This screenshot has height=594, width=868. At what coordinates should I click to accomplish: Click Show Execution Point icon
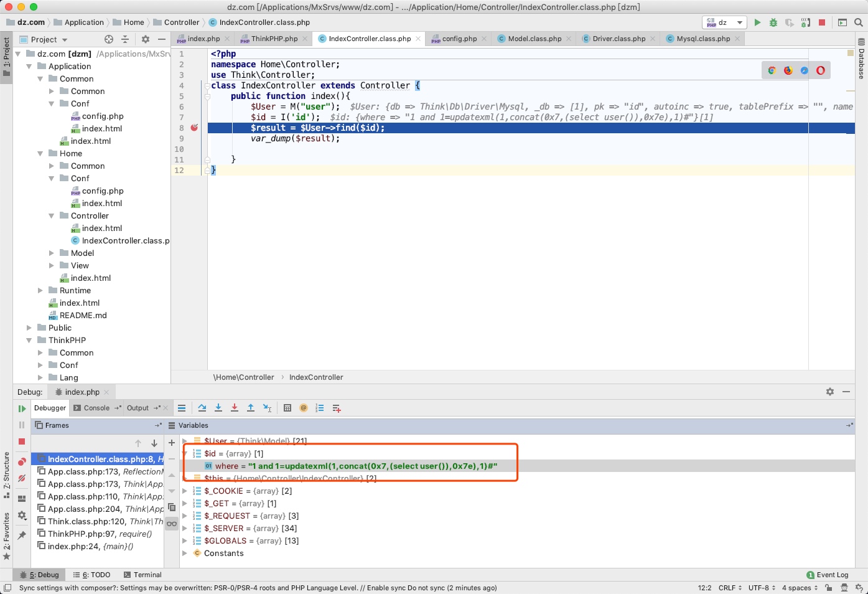pyautogui.click(x=182, y=408)
